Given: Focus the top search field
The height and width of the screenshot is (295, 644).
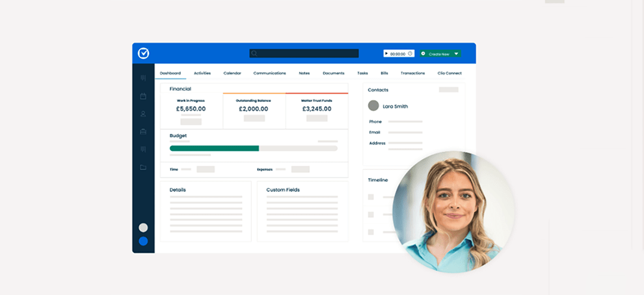Looking at the screenshot, I should click(304, 53).
